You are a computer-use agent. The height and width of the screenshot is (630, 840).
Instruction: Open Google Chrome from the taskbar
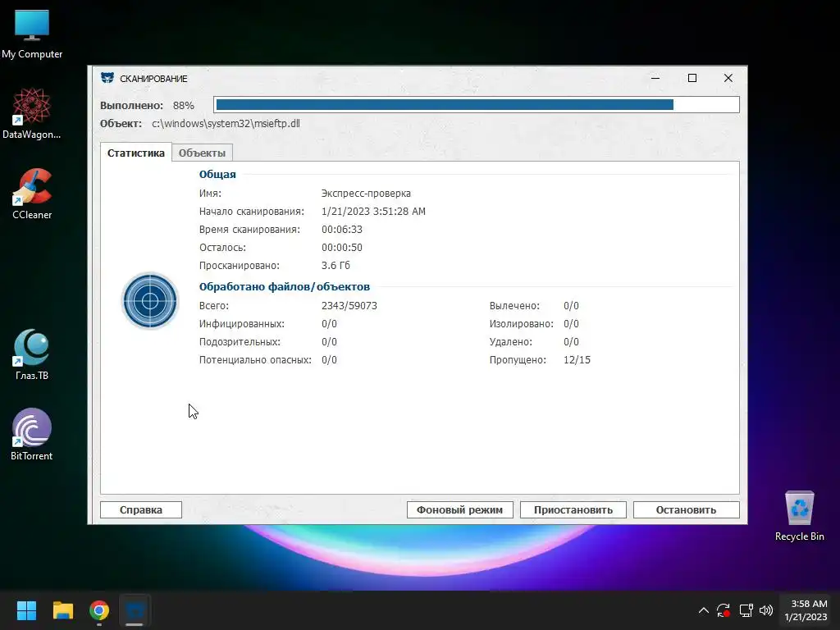[99, 610]
